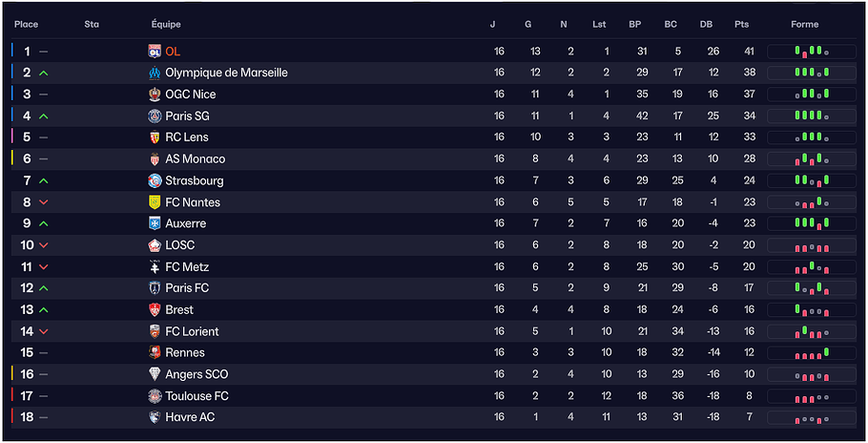Click the Strasbourg club crest

pos(155,180)
